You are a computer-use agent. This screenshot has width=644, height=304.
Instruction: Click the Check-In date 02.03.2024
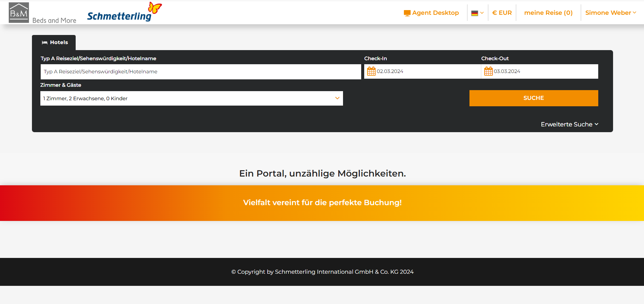pos(390,71)
